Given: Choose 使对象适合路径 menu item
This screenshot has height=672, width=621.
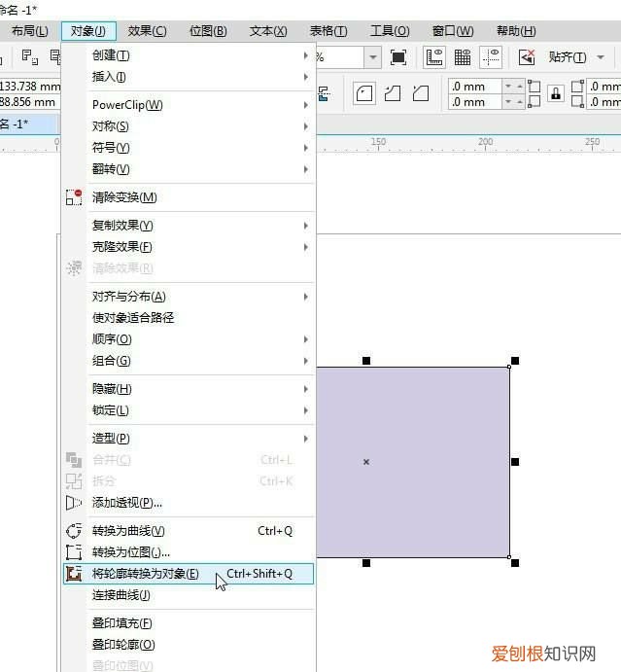Looking at the screenshot, I should point(189,318).
